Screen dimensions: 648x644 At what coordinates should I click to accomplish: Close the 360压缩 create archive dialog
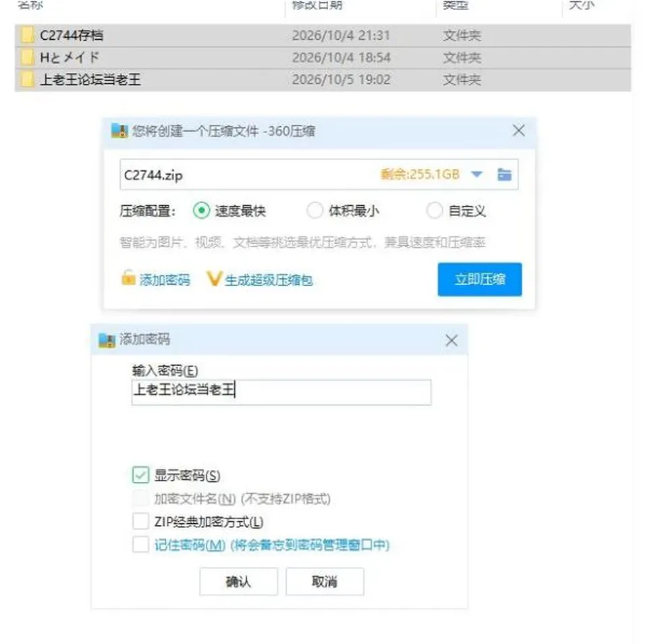point(518,130)
